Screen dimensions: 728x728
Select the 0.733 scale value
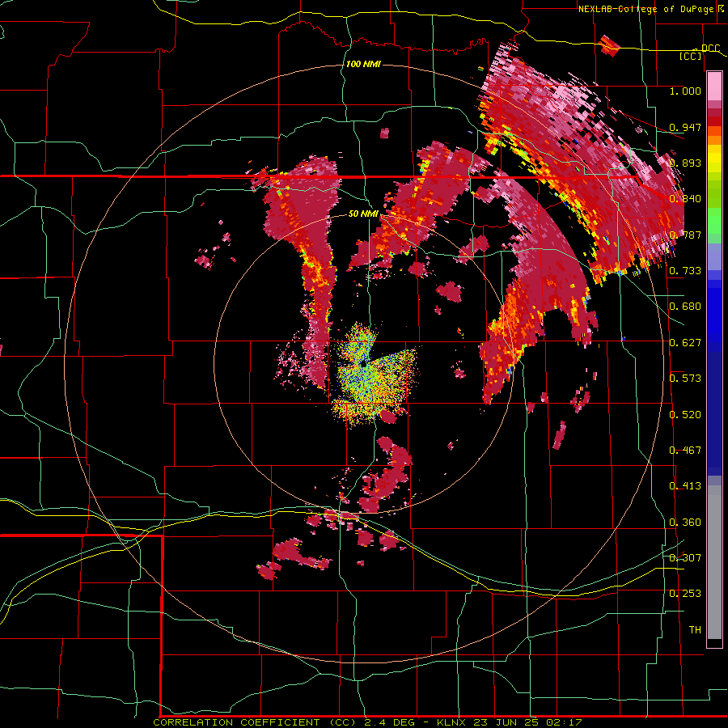point(685,271)
